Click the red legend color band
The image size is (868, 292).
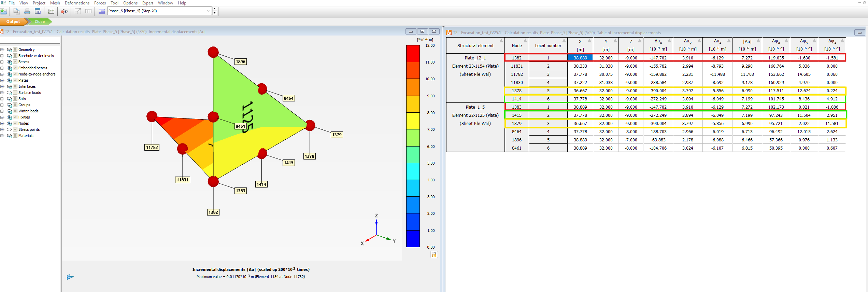(x=413, y=54)
